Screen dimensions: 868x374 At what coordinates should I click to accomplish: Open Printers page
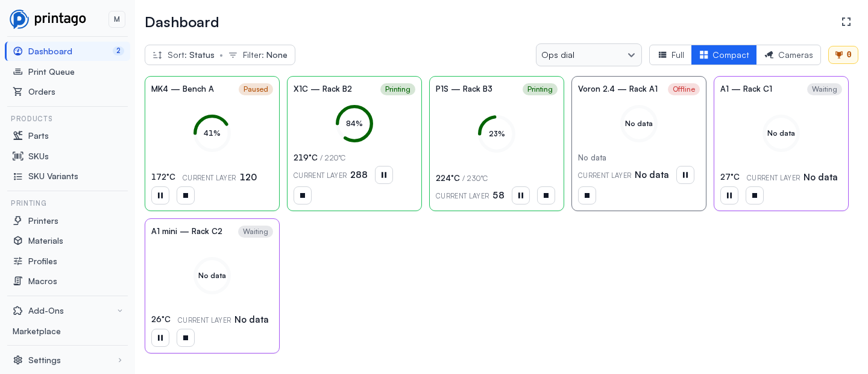[68, 221]
